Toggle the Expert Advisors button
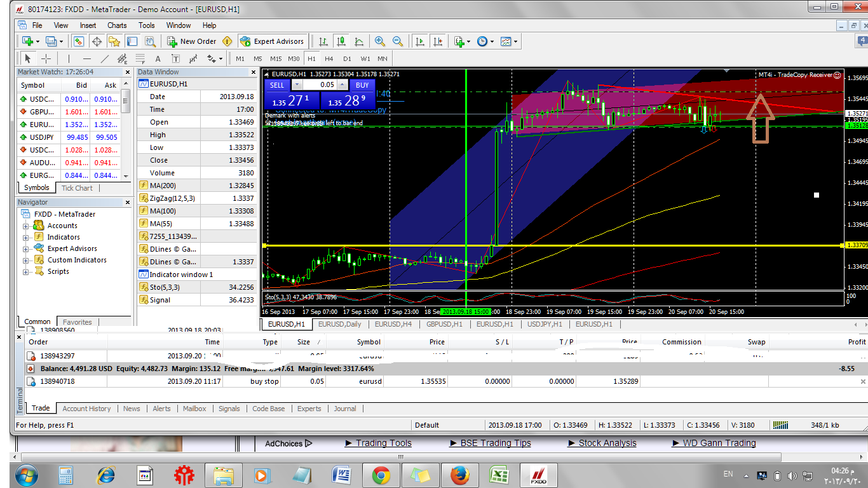Image resolution: width=868 pixels, height=488 pixels. (272, 41)
